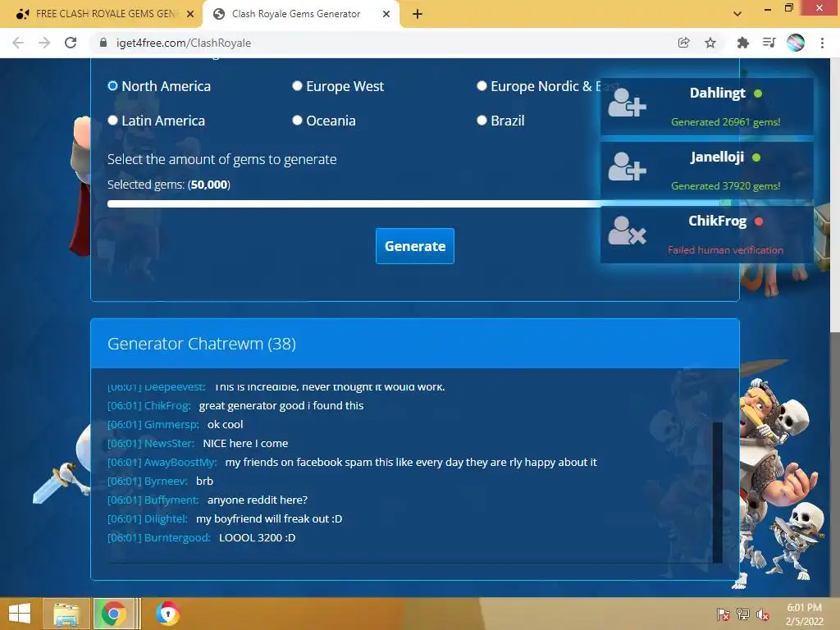The width and height of the screenshot is (840, 630).
Task: Choose Europe West server option
Action: [x=297, y=85]
